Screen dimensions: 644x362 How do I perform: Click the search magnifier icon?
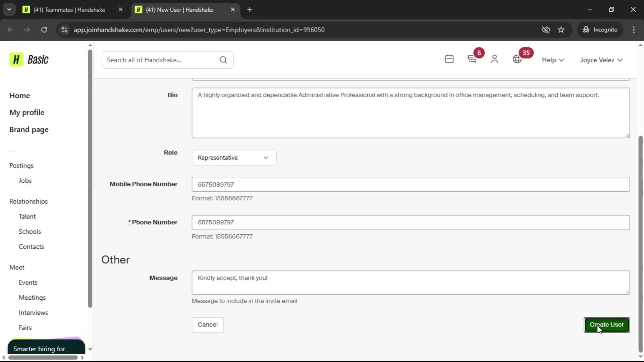point(223,60)
